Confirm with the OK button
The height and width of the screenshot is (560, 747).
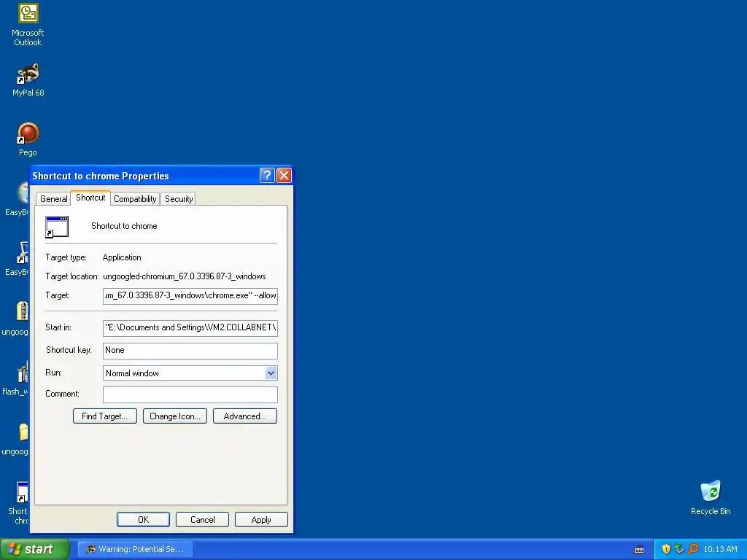(x=144, y=519)
